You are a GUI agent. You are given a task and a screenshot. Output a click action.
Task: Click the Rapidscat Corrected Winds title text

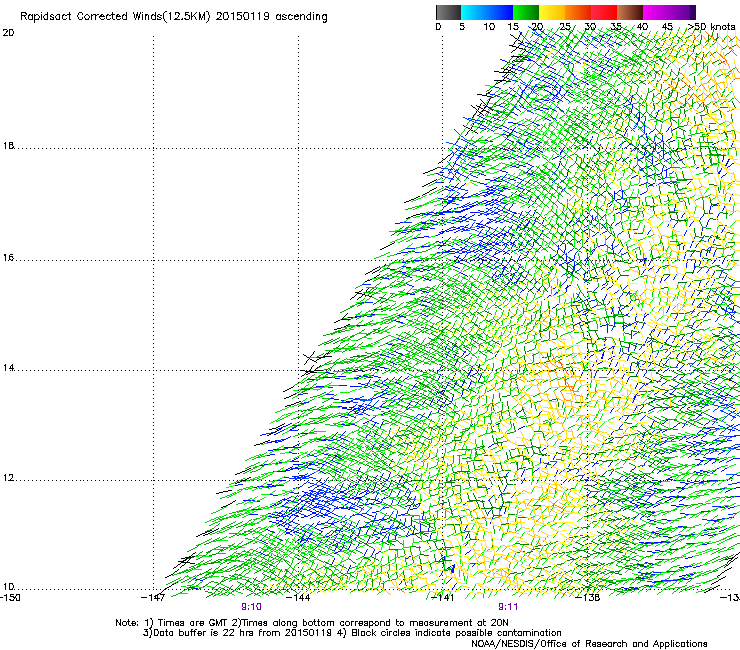[174, 17]
